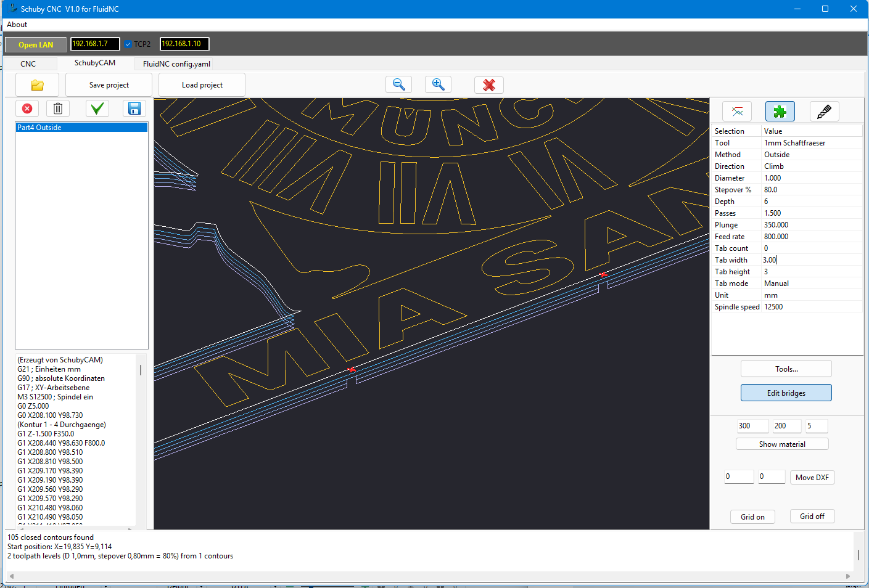
Task: Toggle the TCP2 checkbox
Action: [x=128, y=44]
